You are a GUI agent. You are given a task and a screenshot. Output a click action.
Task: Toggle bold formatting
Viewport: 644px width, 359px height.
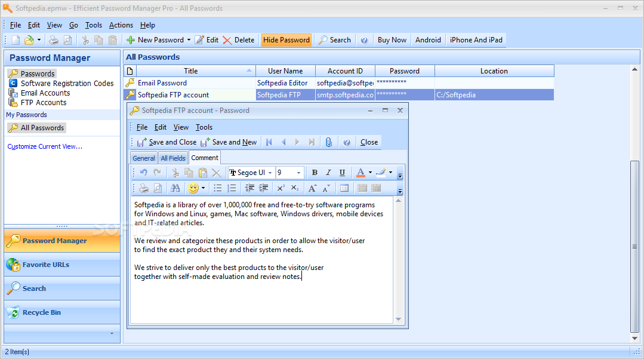point(315,173)
